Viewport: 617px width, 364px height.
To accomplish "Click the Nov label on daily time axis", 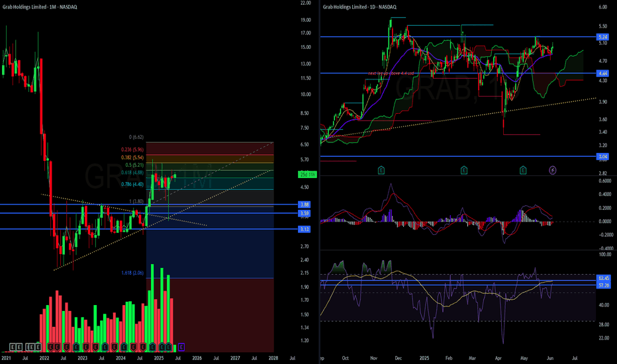I will [374, 358].
